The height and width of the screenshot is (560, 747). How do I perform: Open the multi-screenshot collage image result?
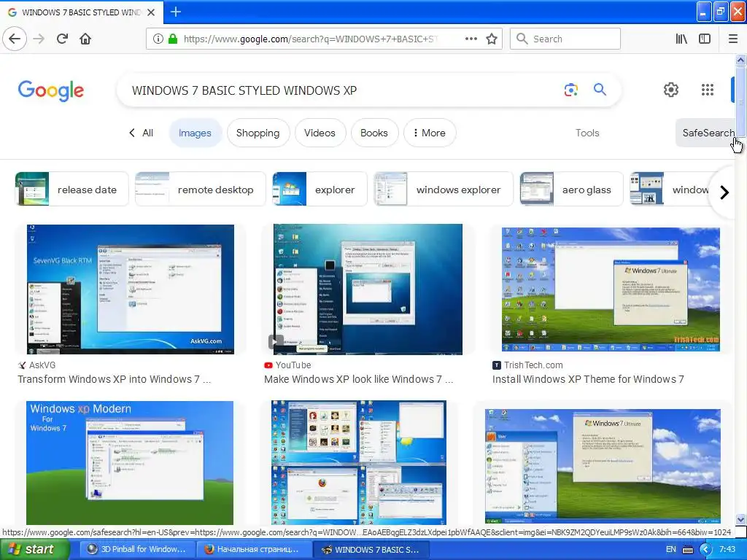pos(359,462)
